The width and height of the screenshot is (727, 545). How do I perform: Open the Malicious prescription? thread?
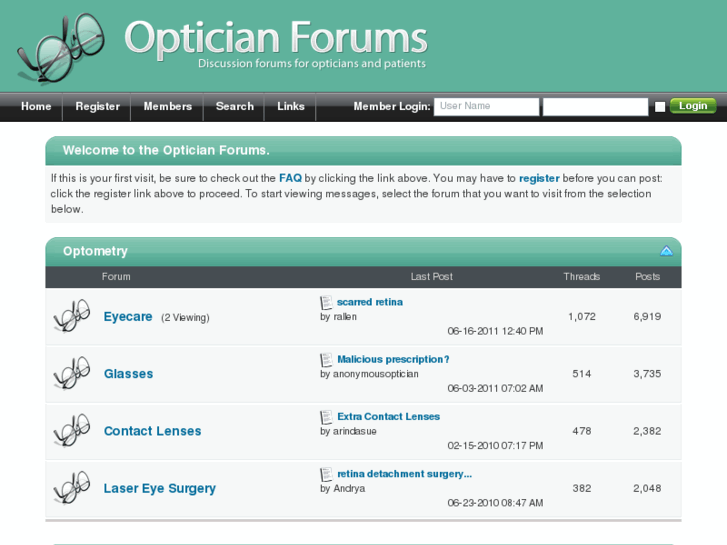coord(393,359)
